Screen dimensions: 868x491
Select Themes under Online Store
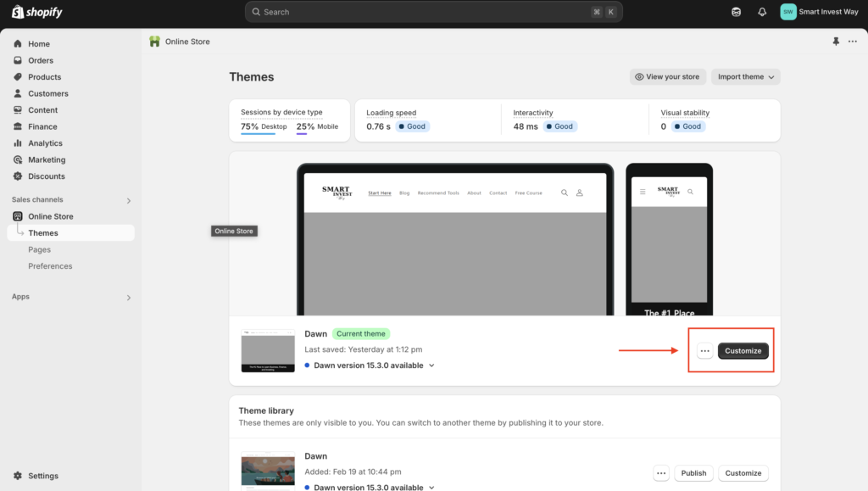click(x=71, y=233)
